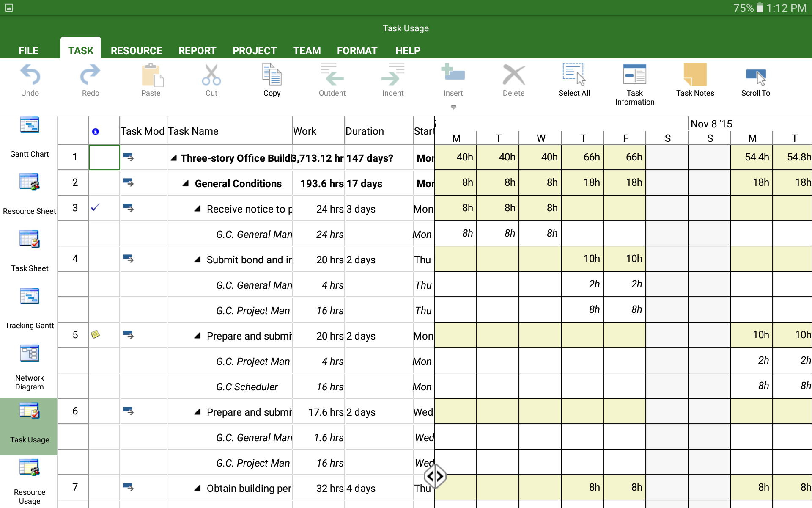Click the 17.6 hrs work cell
The width and height of the screenshot is (812, 508).
pos(318,412)
